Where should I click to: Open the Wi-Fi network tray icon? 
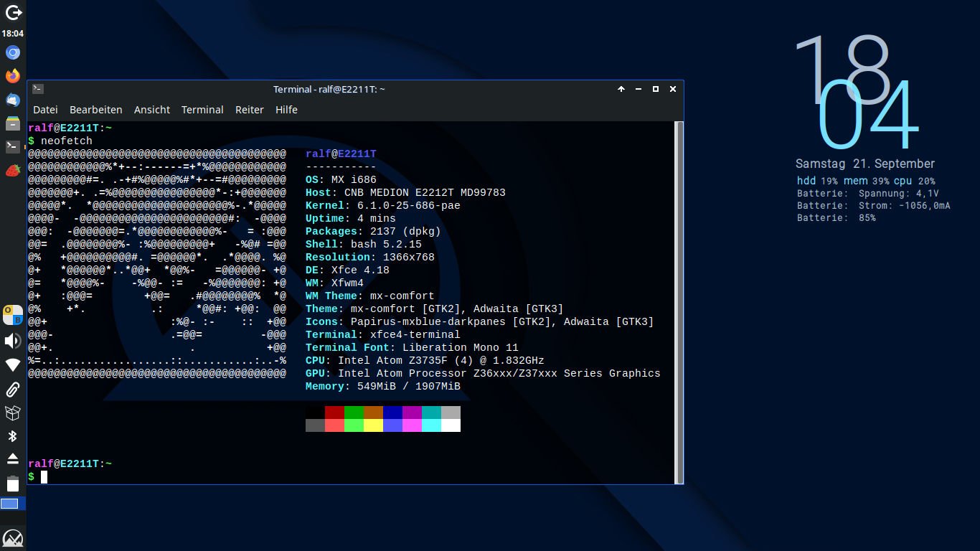(x=13, y=365)
